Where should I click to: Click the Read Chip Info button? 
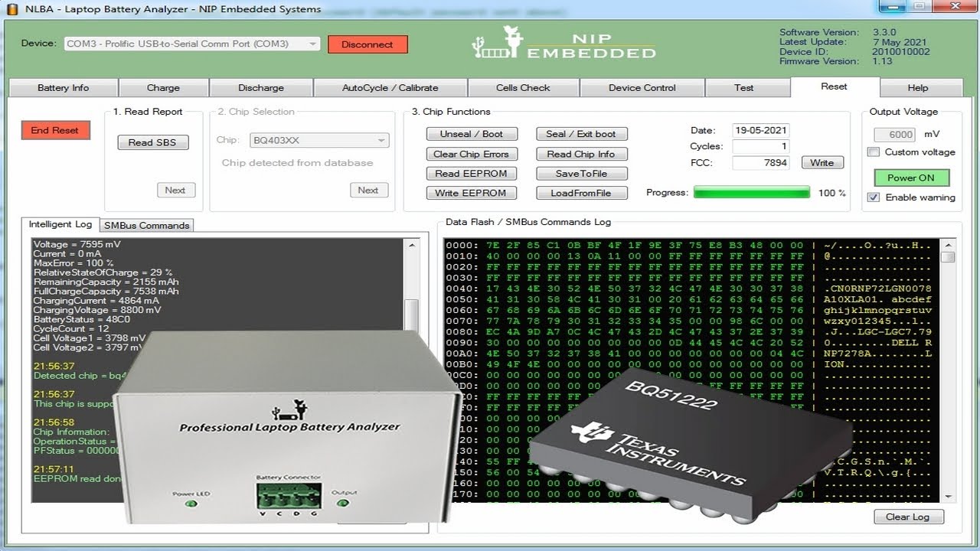tap(581, 154)
